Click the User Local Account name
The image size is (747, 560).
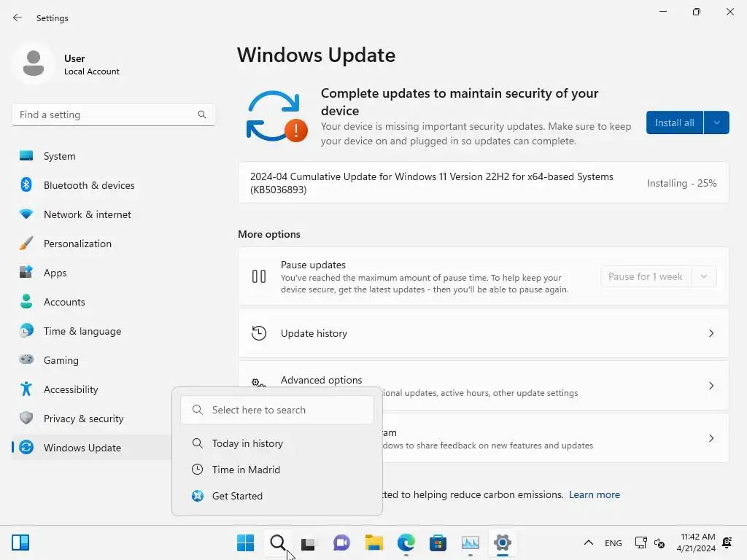point(91,65)
